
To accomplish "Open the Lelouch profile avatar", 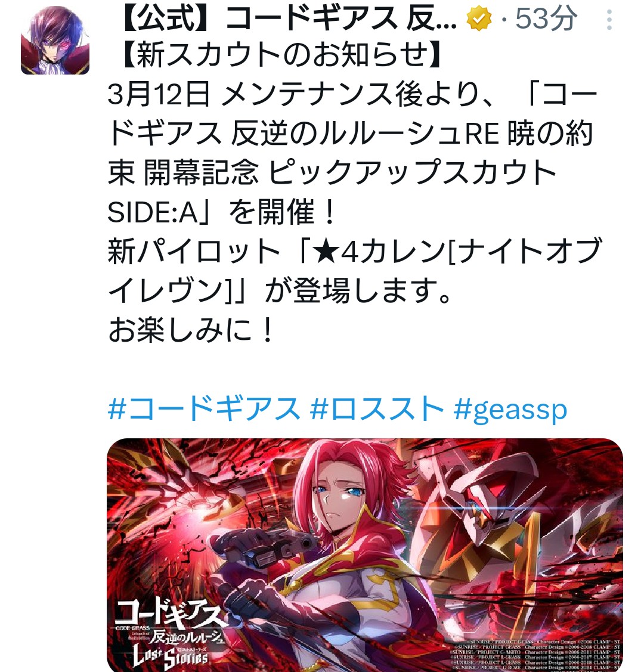I will click(x=55, y=41).
